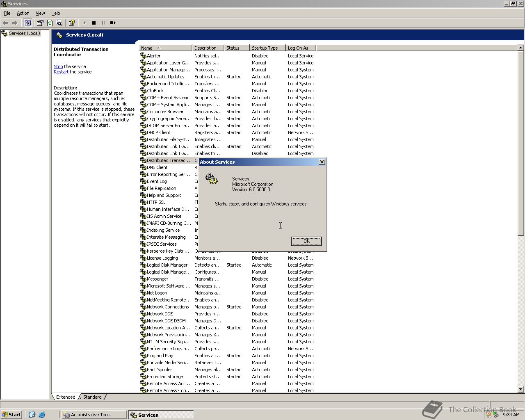Image resolution: width=525 pixels, height=420 pixels.
Task: Sort by the Status column header
Action: point(237,48)
